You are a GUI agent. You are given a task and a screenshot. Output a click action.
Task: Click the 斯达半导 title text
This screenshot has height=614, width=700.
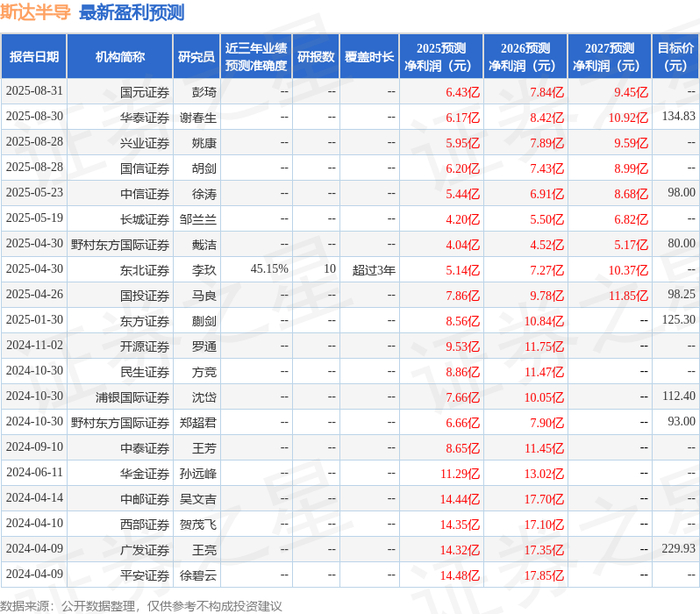[35, 12]
